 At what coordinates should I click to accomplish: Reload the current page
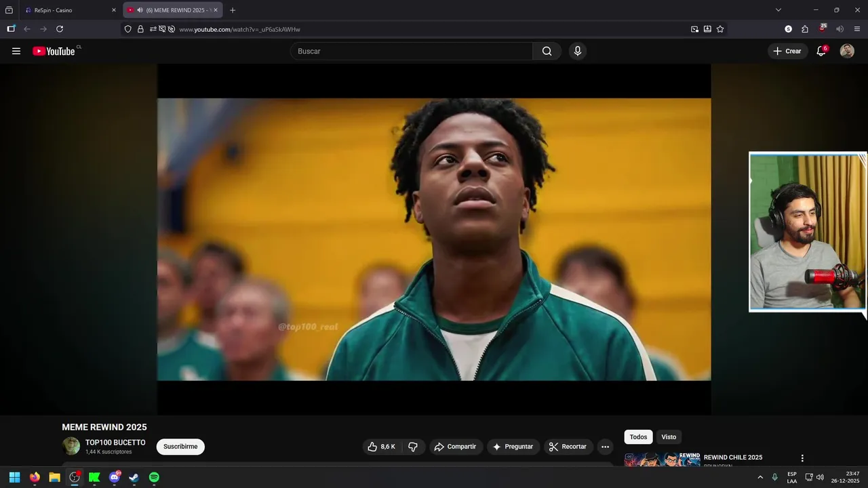(60, 29)
